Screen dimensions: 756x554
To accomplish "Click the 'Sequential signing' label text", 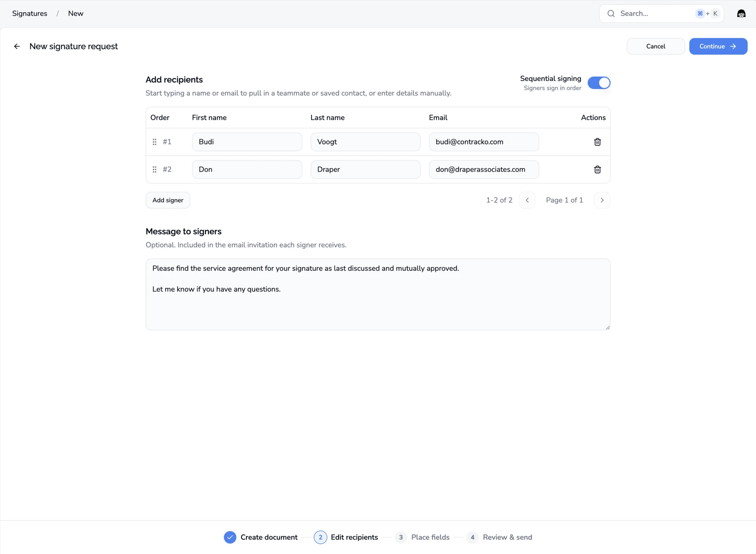I will pos(550,79).
